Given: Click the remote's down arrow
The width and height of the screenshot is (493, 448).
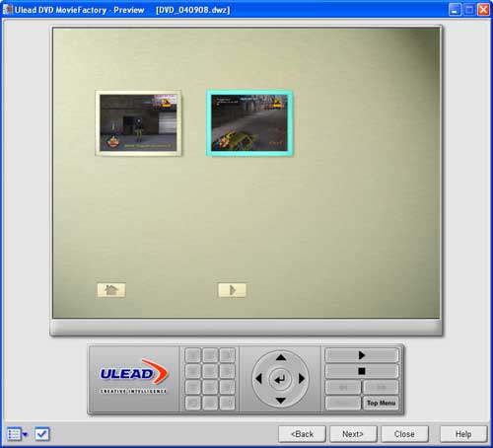Looking at the screenshot, I should point(281,401).
